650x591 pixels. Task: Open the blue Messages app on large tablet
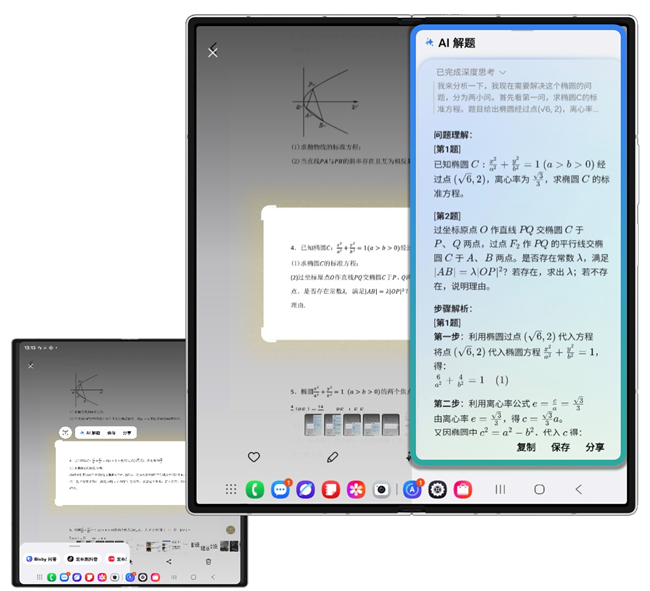[281, 489]
